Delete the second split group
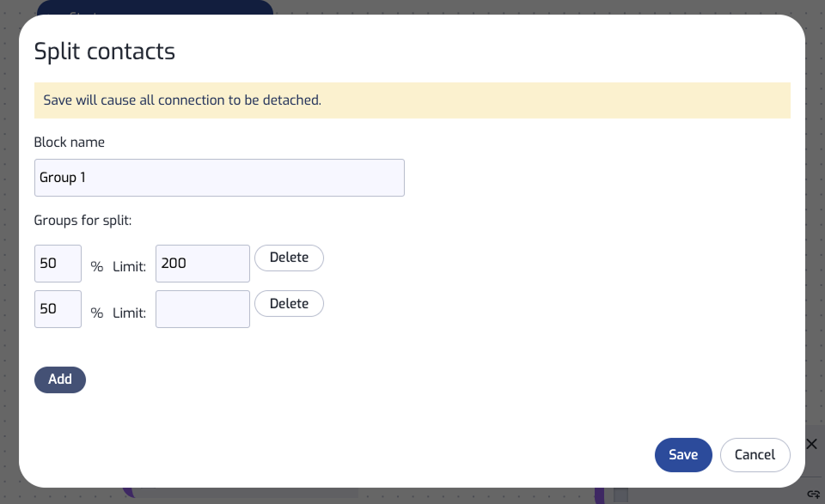Screen dimensions: 825x504 [x=289, y=304]
